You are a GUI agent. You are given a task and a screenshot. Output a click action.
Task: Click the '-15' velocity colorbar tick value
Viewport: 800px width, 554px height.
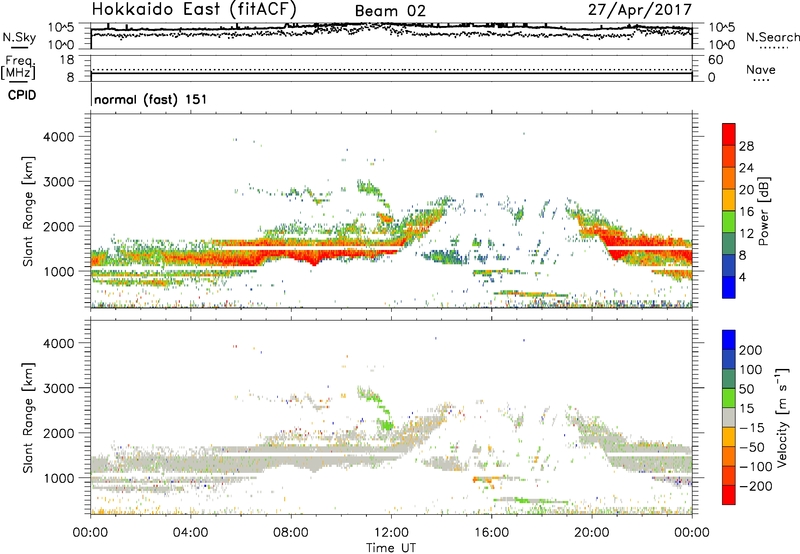pyautogui.click(x=752, y=428)
